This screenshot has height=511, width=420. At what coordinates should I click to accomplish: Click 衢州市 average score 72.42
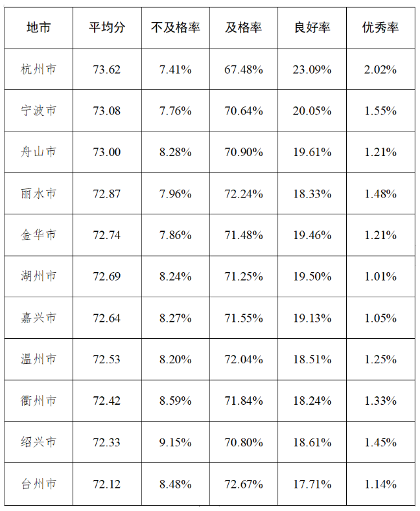(x=107, y=401)
